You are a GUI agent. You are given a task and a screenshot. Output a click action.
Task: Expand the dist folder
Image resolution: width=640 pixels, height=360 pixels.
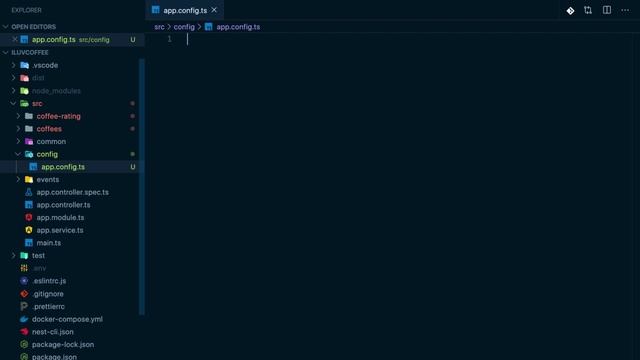point(13,78)
